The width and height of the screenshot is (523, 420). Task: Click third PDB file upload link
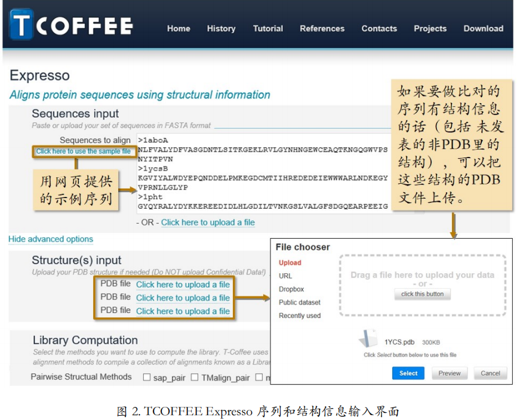click(x=183, y=311)
